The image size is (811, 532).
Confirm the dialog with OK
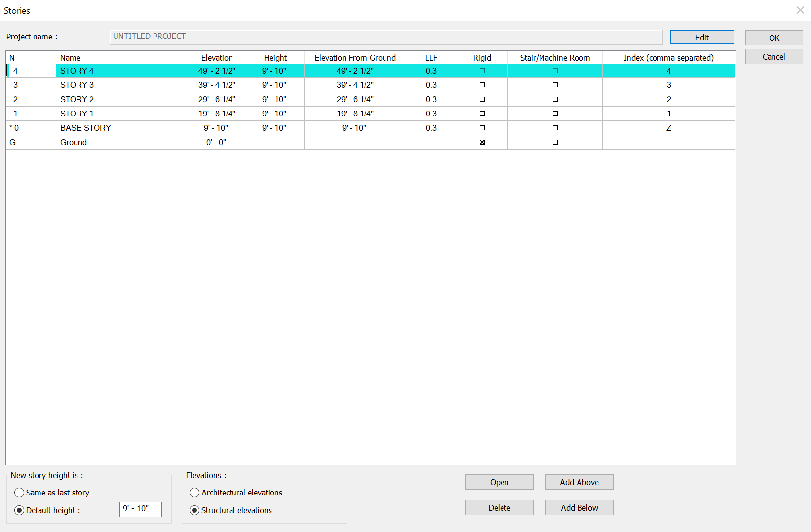773,38
